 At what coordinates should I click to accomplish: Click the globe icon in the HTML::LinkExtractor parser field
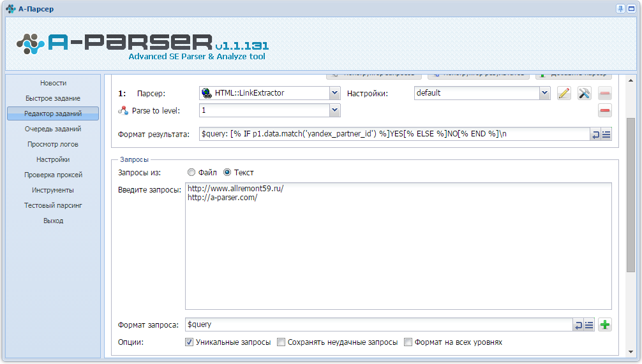click(207, 93)
